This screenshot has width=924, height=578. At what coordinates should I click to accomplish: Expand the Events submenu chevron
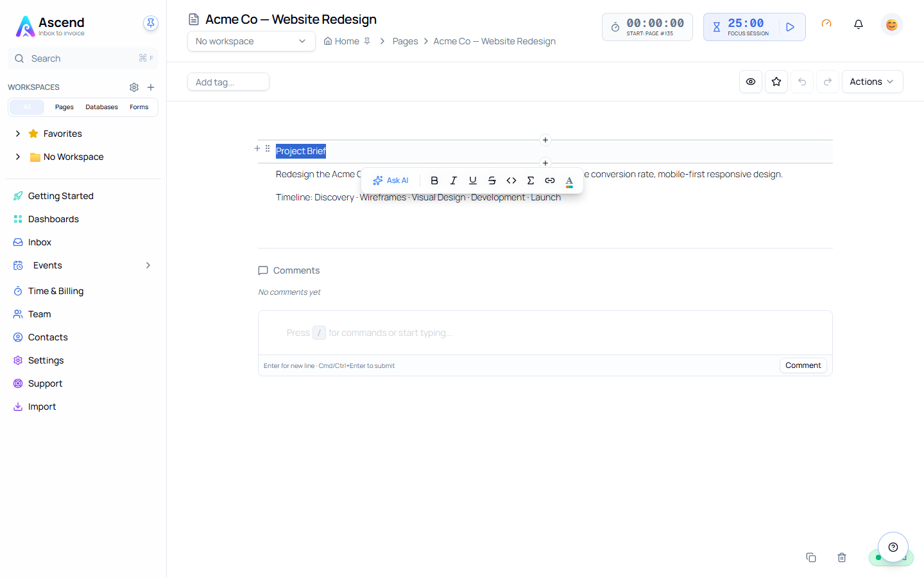tap(148, 265)
